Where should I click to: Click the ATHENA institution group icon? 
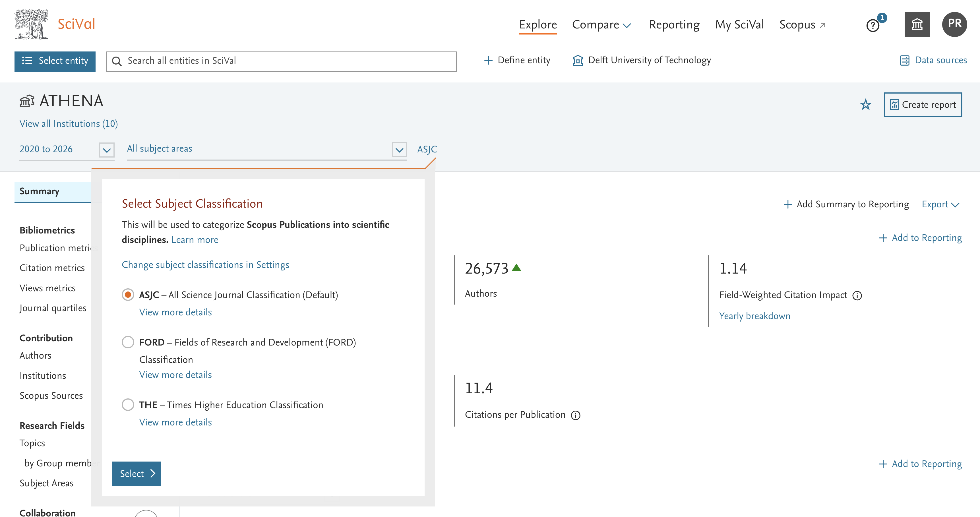coord(27,101)
